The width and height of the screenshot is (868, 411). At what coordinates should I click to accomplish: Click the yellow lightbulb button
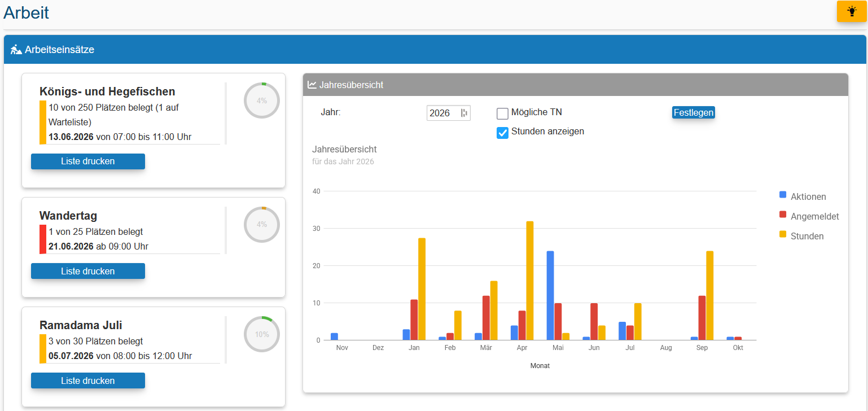[851, 11]
